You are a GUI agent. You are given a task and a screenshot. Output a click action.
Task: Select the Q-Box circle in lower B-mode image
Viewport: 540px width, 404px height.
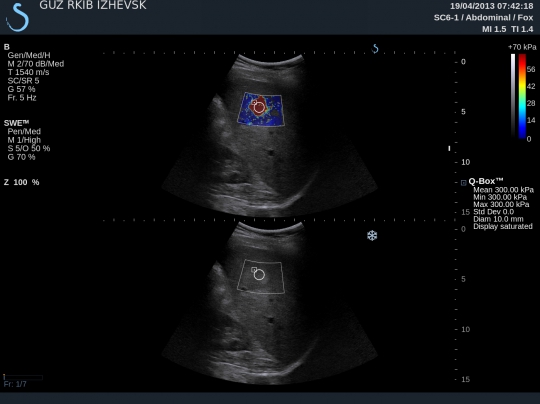[x=259, y=274]
